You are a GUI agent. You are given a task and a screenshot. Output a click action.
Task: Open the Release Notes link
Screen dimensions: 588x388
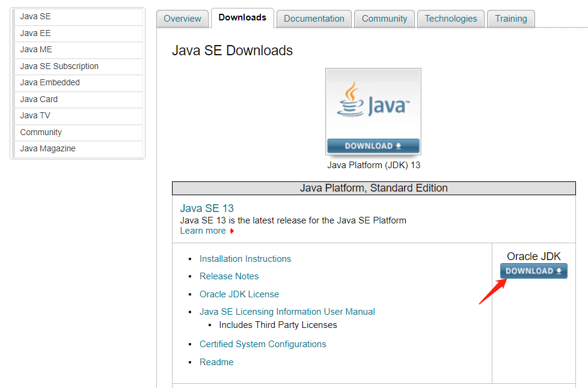[x=229, y=276]
